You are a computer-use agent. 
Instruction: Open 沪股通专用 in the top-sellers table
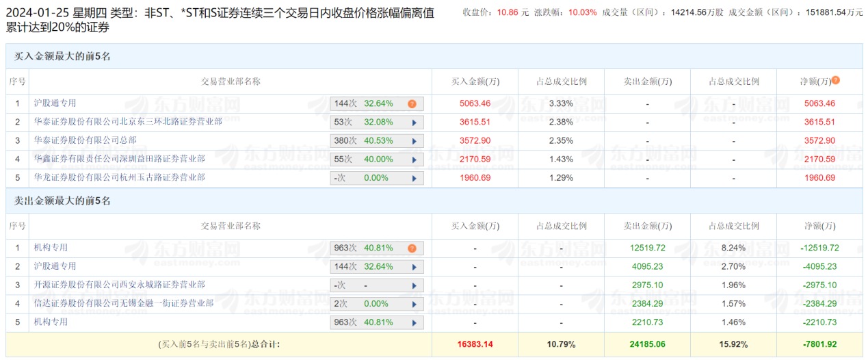pos(55,266)
